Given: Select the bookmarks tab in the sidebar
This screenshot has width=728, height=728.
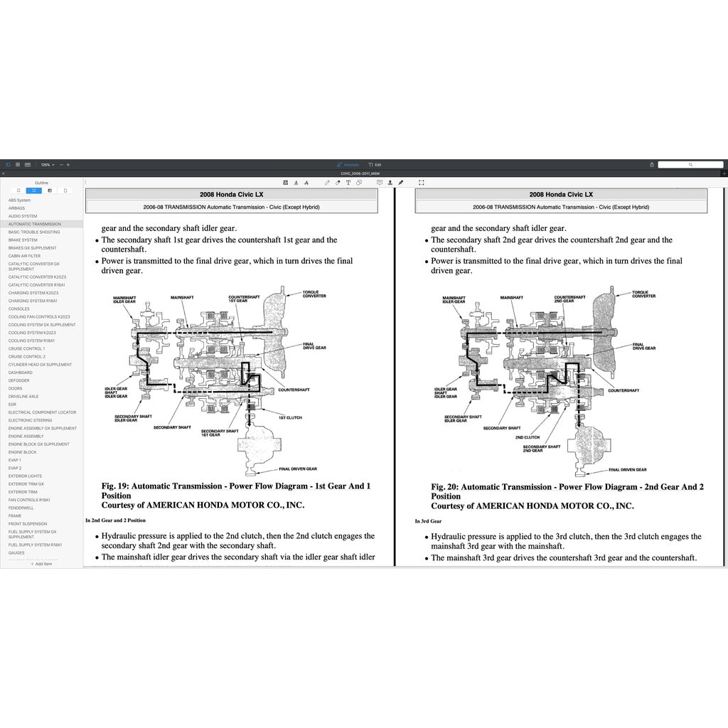Looking at the screenshot, I should click(x=18, y=191).
